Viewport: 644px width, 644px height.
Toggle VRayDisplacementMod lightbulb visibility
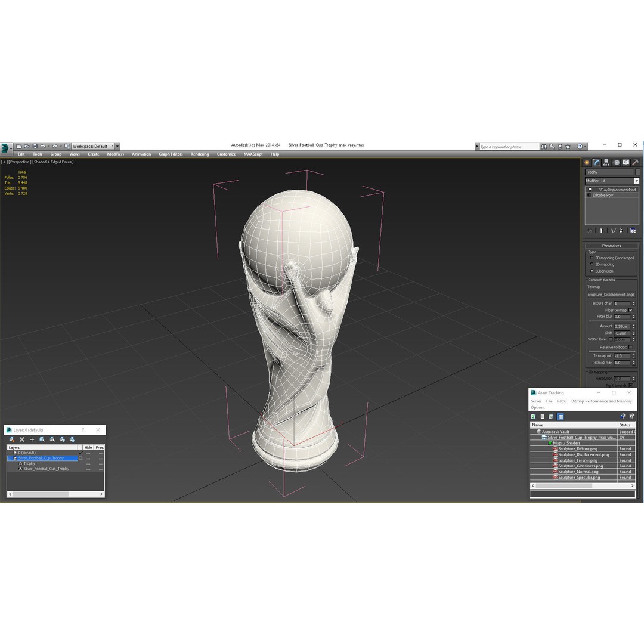pos(590,190)
